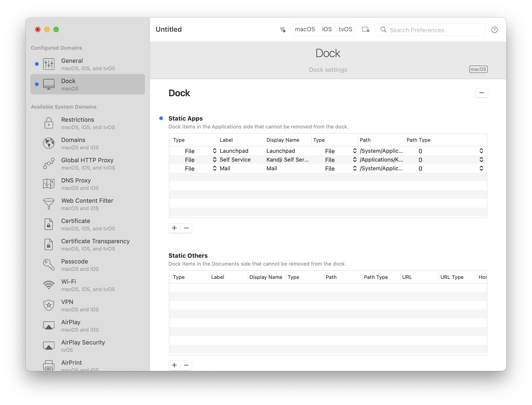This screenshot has width=532, height=405.
Task: Click the help question mark icon
Action: [x=494, y=30]
